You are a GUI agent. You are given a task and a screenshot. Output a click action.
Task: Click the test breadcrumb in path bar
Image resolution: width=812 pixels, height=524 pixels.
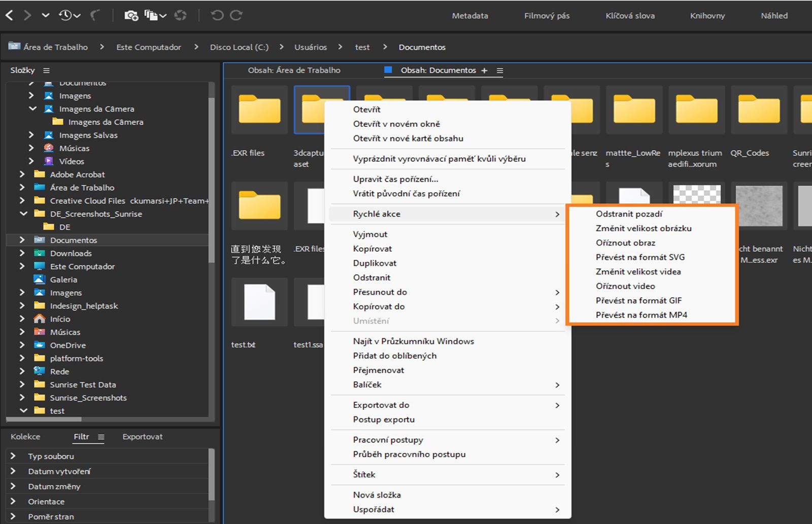(x=362, y=47)
